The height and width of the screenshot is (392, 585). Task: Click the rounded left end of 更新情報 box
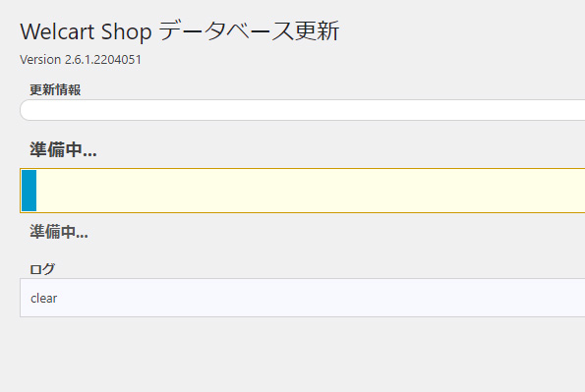[25, 110]
